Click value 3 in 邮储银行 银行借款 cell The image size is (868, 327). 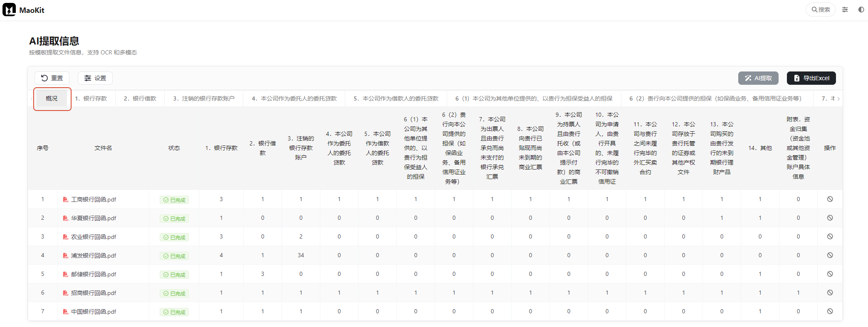pyautogui.click(x=262, y=274)
